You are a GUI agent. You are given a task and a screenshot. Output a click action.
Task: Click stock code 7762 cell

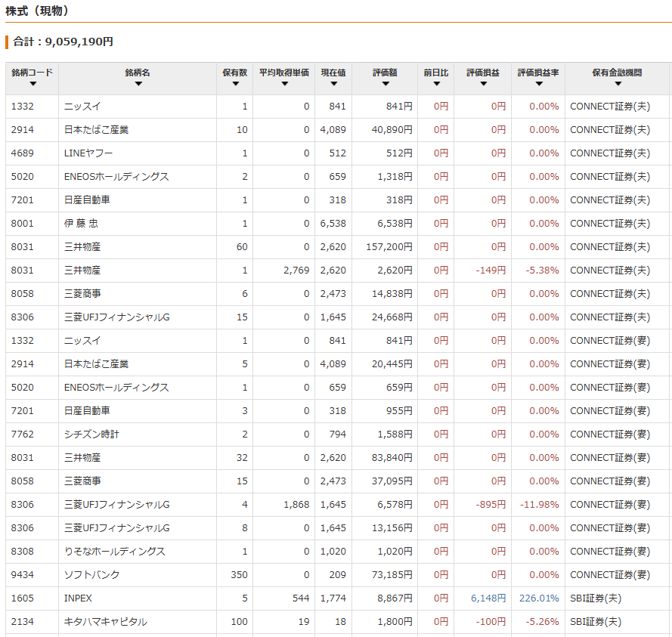coord(33,434)
